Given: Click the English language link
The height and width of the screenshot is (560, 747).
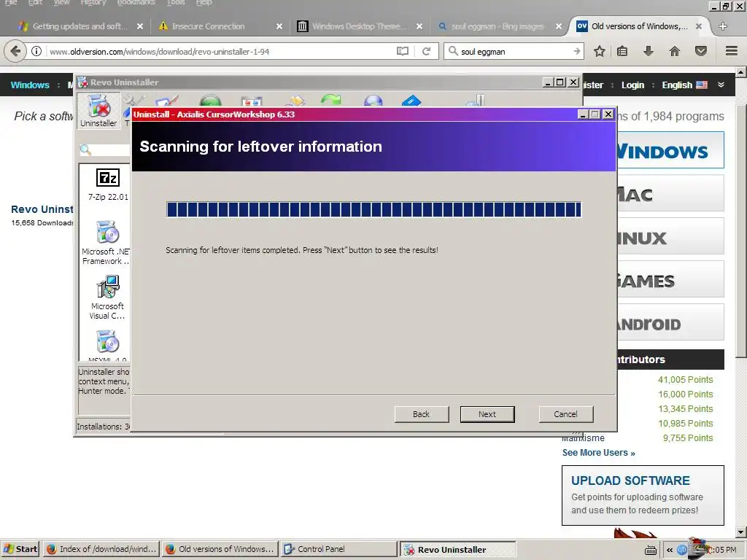Looking at the screenshot, I should click(x=677, y=85).
